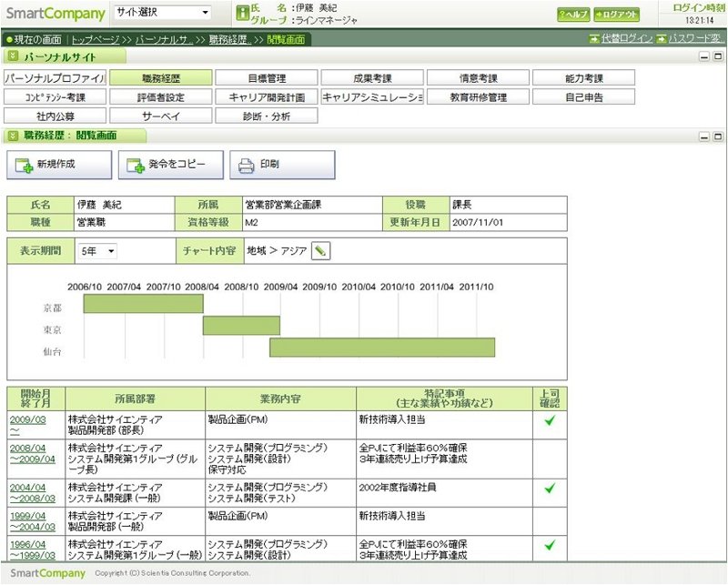
Task: Click the 所属部署 column header
Action: point(135,398)
